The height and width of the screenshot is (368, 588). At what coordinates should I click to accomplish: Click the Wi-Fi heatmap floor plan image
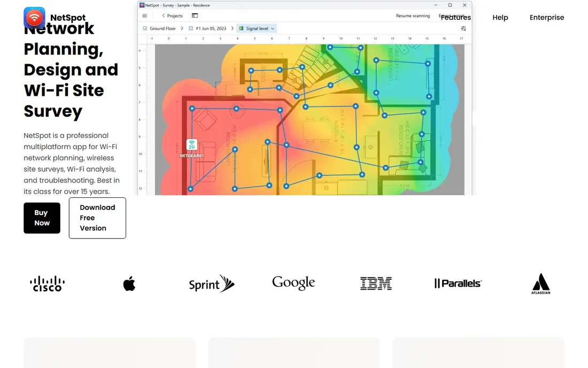tap(310, 120)
